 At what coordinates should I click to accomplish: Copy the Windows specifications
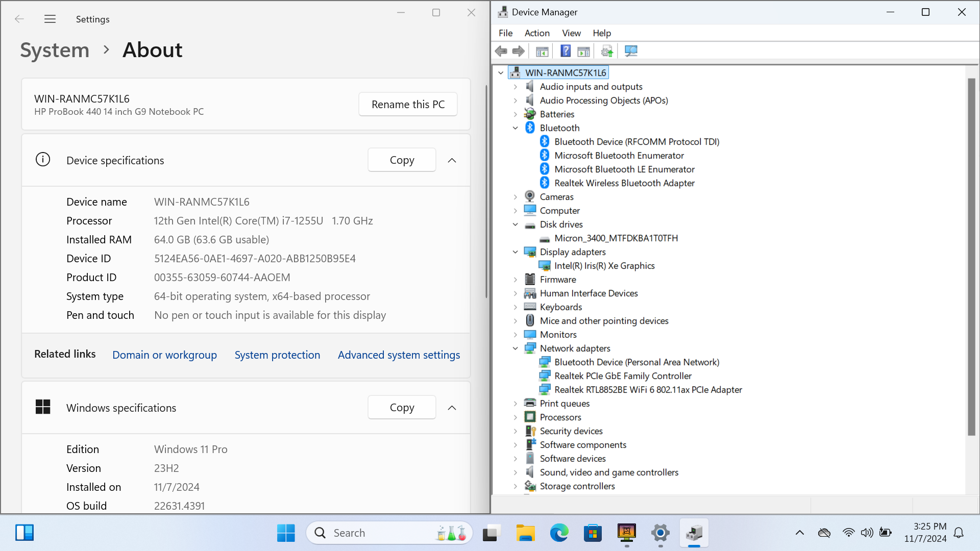402,407
